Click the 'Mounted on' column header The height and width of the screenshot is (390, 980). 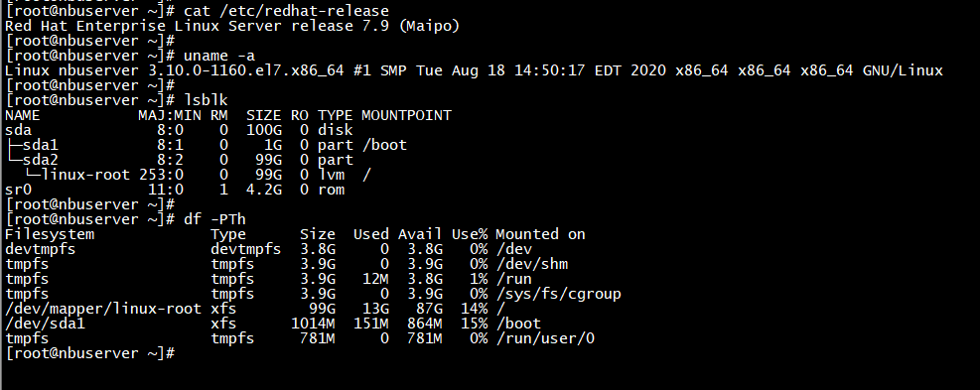tap(540, 234)
